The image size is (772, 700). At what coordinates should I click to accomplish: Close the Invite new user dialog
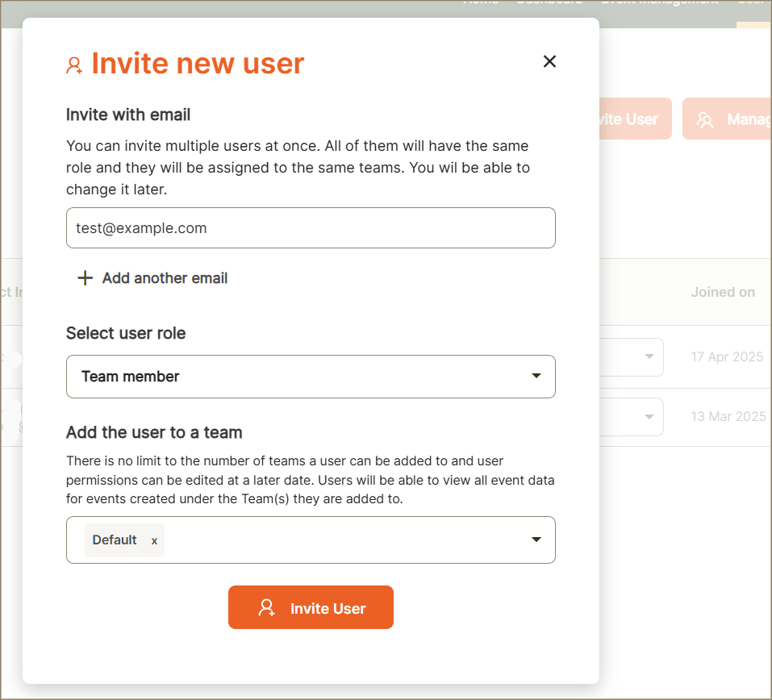pyautogui.click(x=549, y=61)
